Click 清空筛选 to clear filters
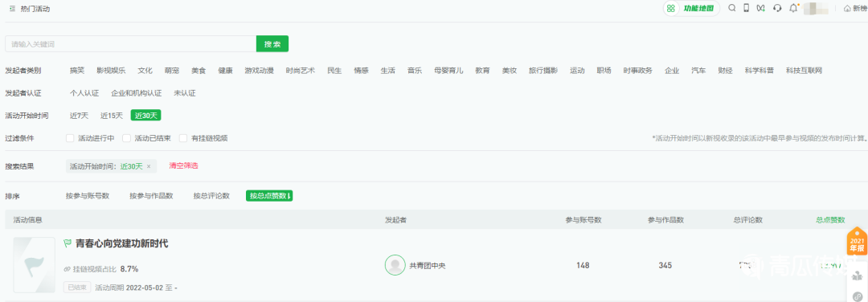The width and height of the screenshot is (868, 302). point(183,166)
